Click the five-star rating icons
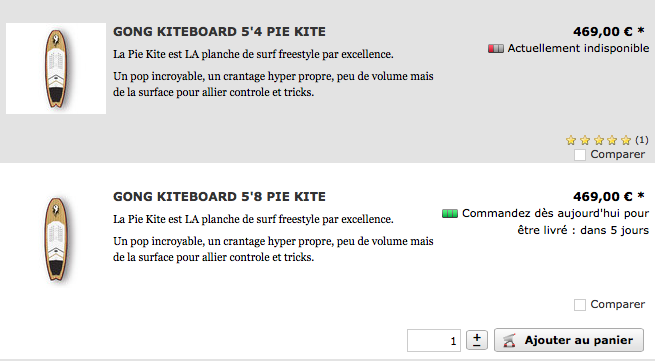The image size is (655, 361). pyautogui.click(x=598, y=140)
